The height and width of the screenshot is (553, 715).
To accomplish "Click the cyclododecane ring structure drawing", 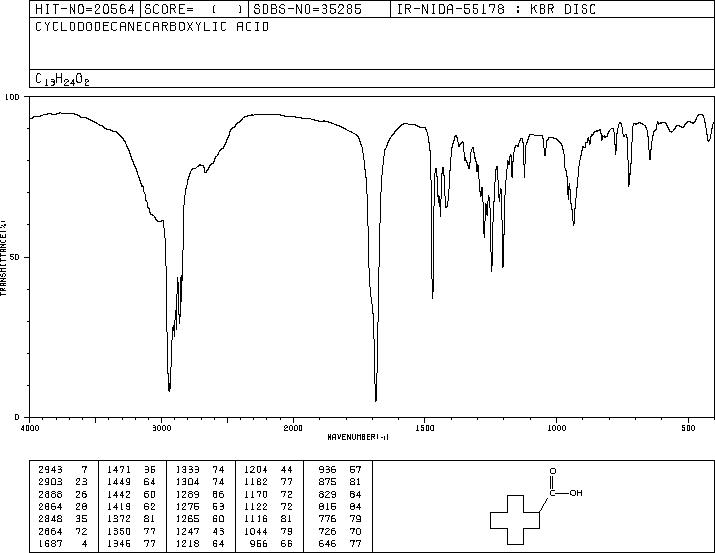I will pyautogui.click(x=515, y=520).
